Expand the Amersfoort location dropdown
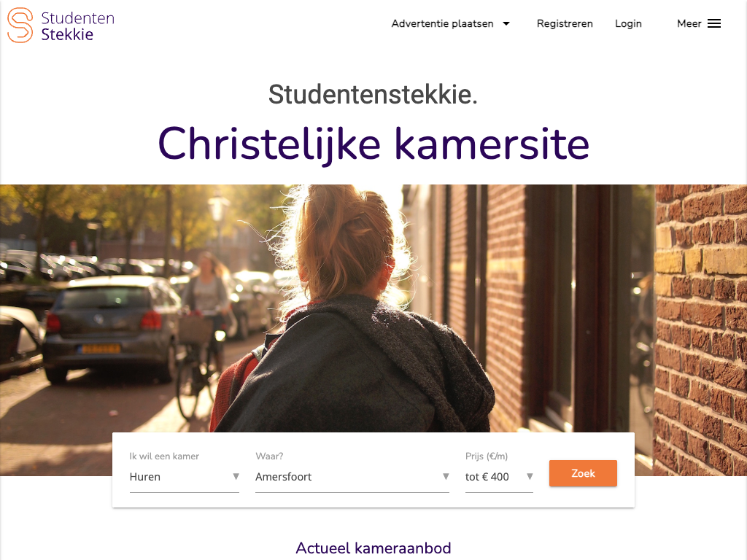The width and height of the screenshot is (747, 560). pyautogui.click(x=352, y=477)
